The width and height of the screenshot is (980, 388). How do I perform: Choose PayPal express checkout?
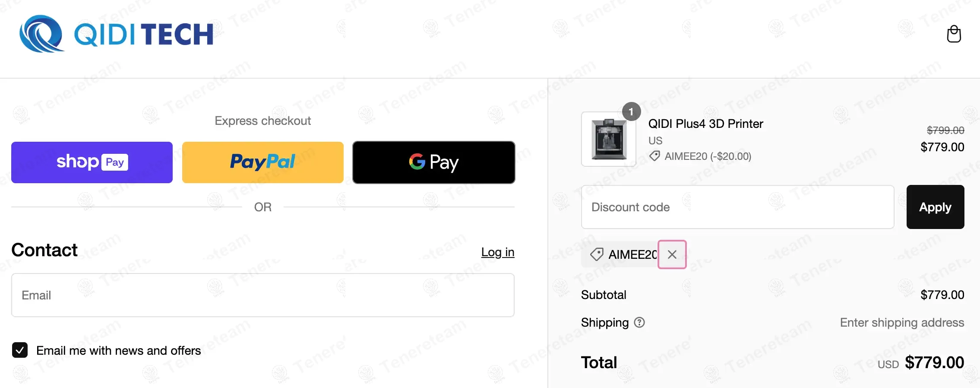click(262, 162)
